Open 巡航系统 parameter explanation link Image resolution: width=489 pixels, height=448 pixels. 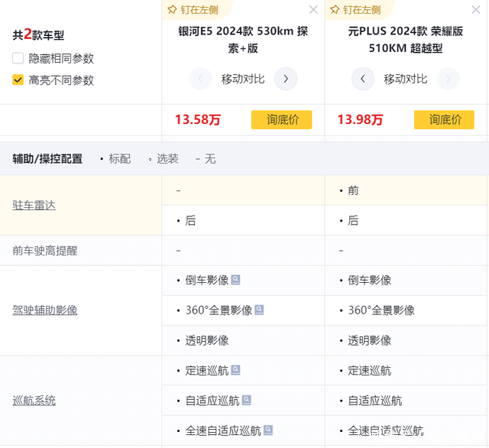(34, 400)
